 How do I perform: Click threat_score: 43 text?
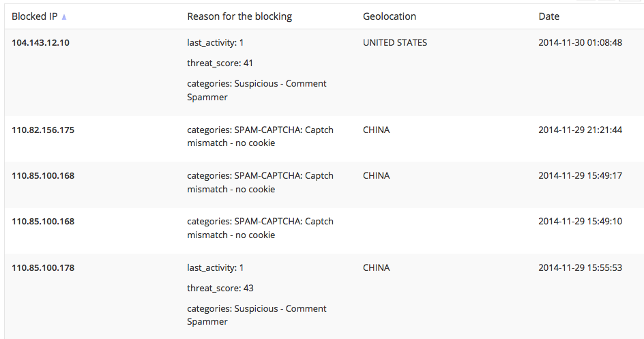[x=220, y=288]
